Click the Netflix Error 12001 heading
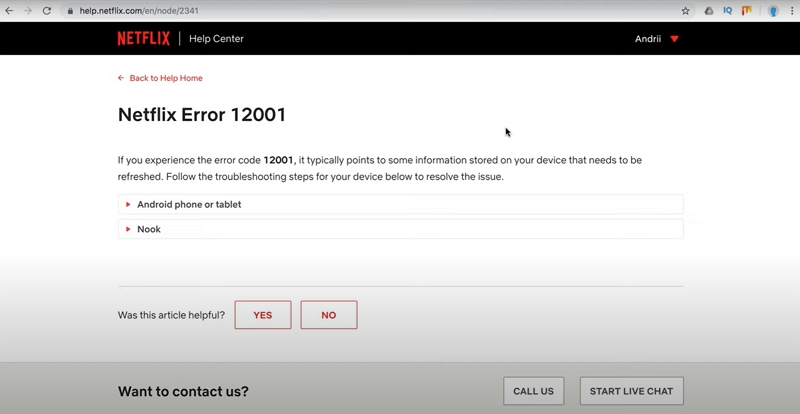Image resolution: width=800 pixels, height=414 pixels. click(x=202, y=114)
